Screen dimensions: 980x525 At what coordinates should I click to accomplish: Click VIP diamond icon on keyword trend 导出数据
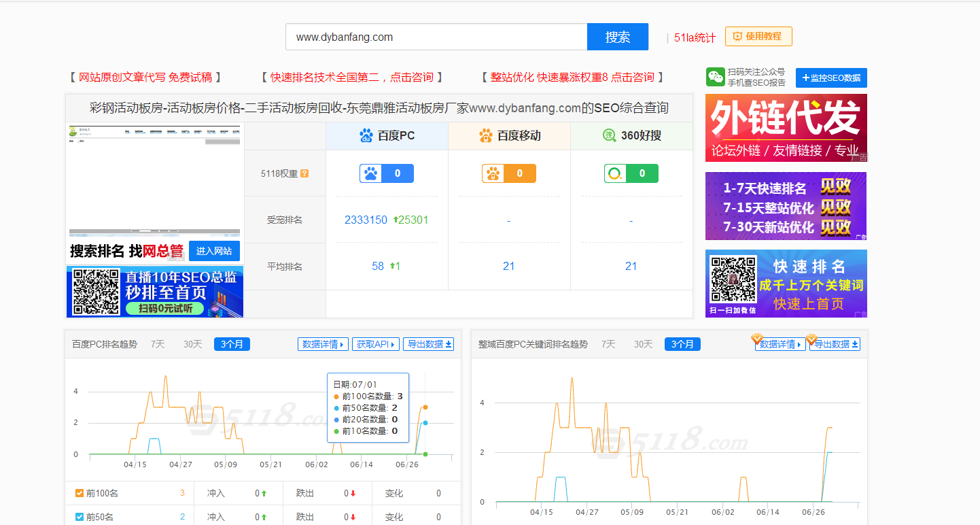[x=811, y=339]
